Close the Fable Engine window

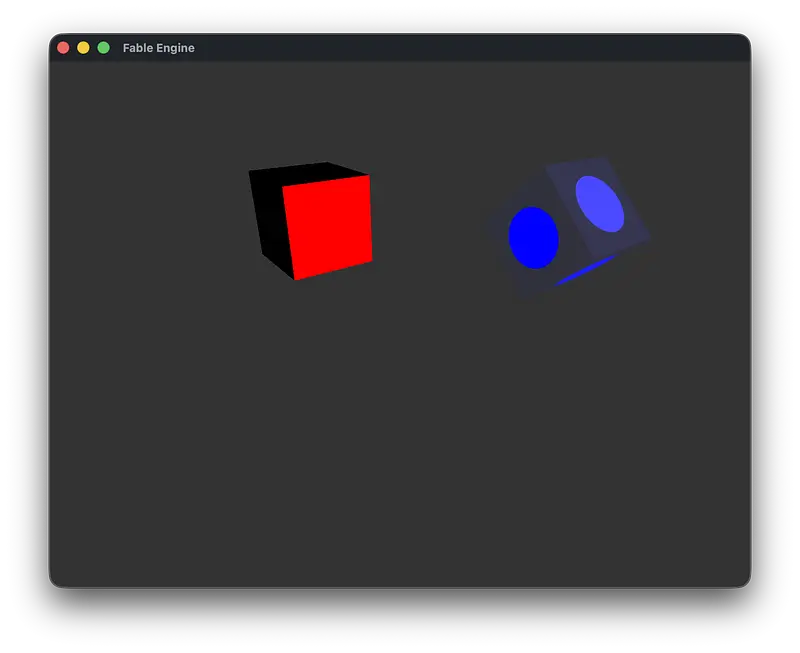click(63, 48)
